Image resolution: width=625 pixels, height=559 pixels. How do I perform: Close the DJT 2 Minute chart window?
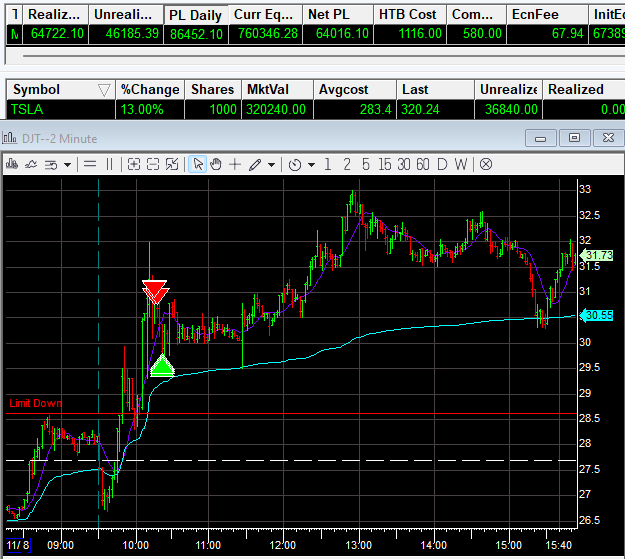pyautogui.click(x=608, y=138)
